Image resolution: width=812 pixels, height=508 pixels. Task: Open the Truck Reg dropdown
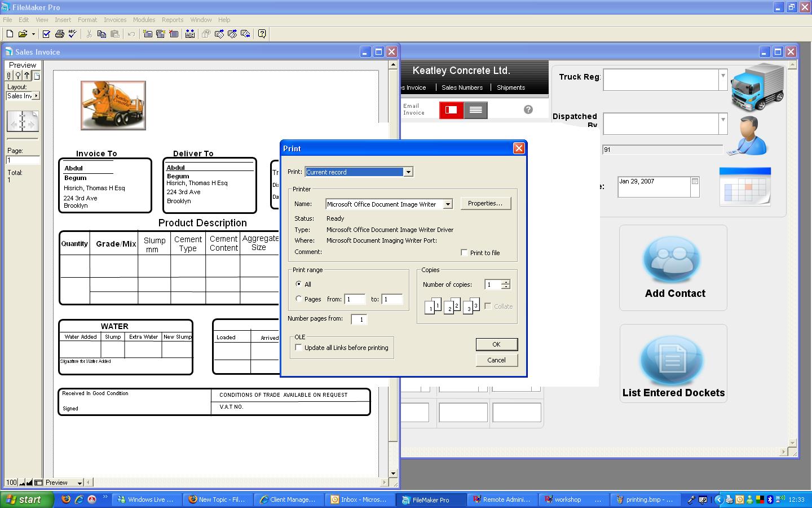[x=722, y=80]
